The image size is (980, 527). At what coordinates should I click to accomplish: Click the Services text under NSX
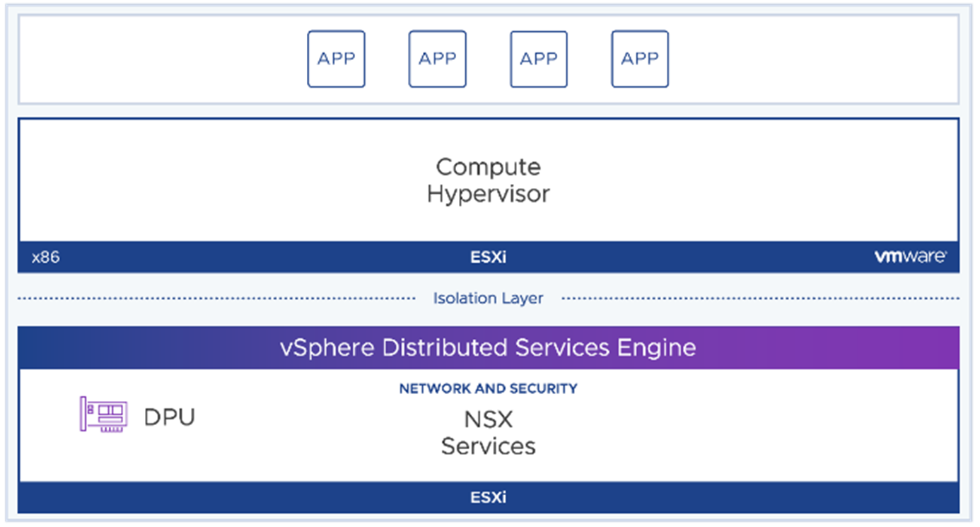[488, 446]
